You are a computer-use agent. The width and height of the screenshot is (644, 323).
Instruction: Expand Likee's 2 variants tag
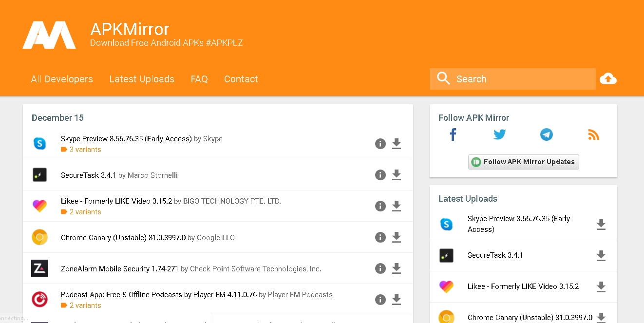tap(81, 212)
